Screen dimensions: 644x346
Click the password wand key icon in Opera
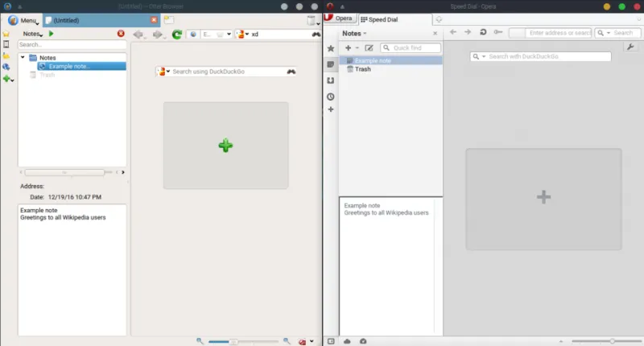(498, 32)
